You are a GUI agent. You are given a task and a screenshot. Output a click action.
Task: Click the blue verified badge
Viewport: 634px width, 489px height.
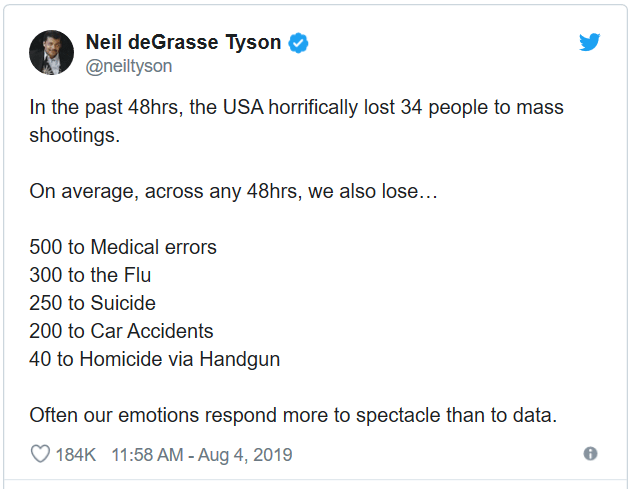[298, 42]
